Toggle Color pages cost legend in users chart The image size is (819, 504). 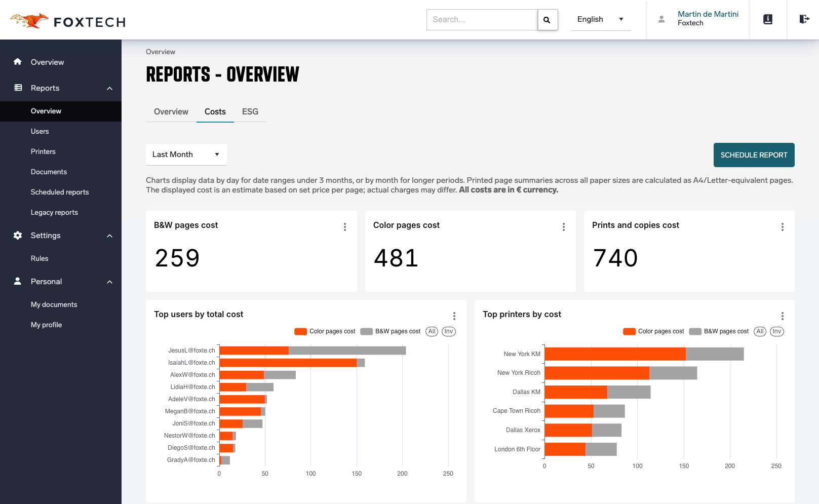[325, 331]
